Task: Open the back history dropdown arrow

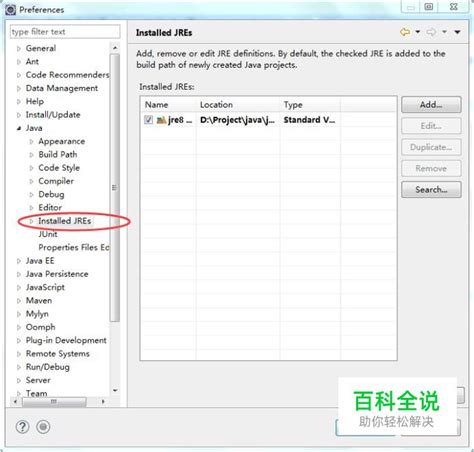Action: click(418, 32)
